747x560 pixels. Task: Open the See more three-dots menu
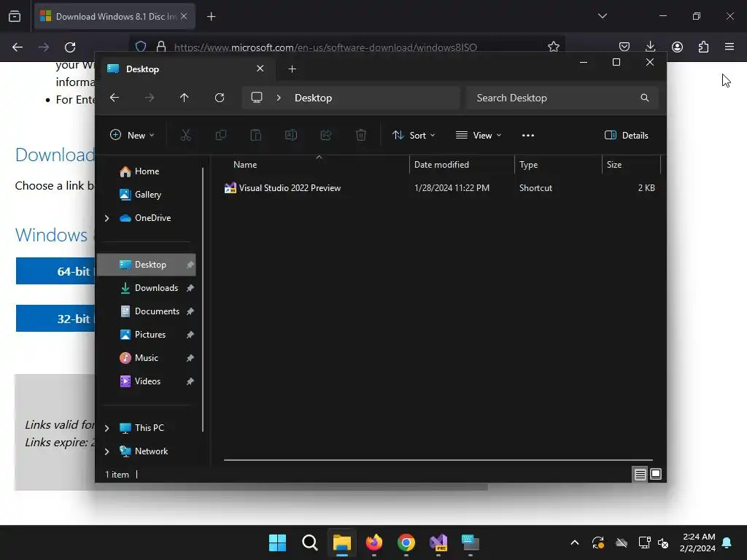point(528,135)
